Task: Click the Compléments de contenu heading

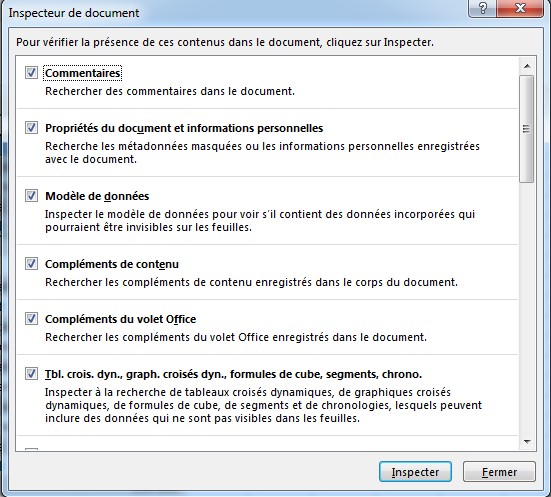Action: click(x=112, y=264)
